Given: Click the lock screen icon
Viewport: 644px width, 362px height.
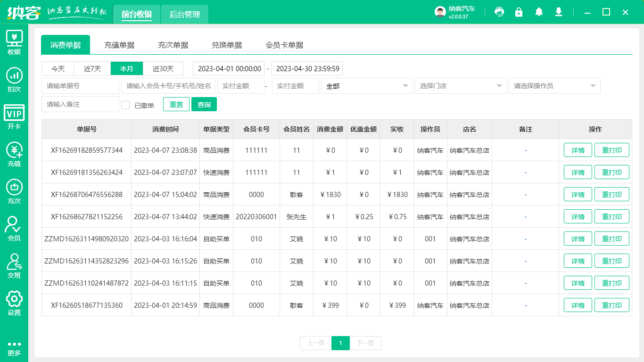Looking at the screenshot, I should [x=519, y=12].
